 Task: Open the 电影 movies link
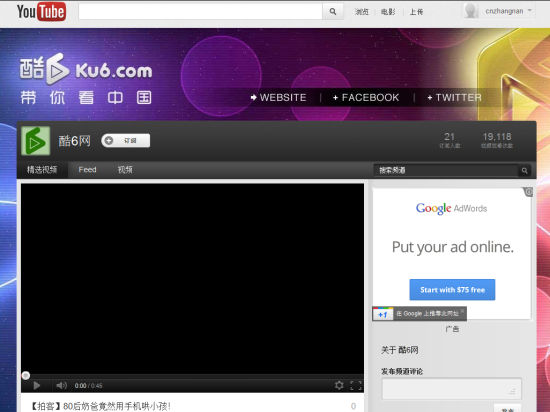pyautogui.click(x=388, y=12)
